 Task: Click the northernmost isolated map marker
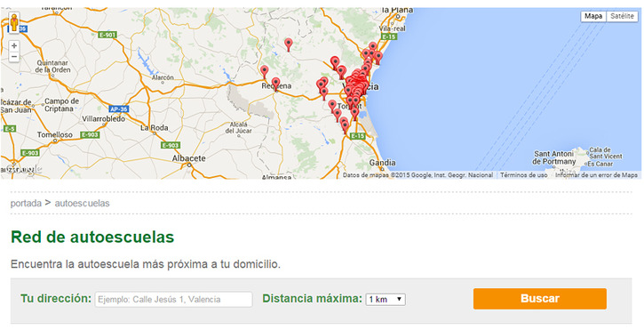click(x=289, y=44)
